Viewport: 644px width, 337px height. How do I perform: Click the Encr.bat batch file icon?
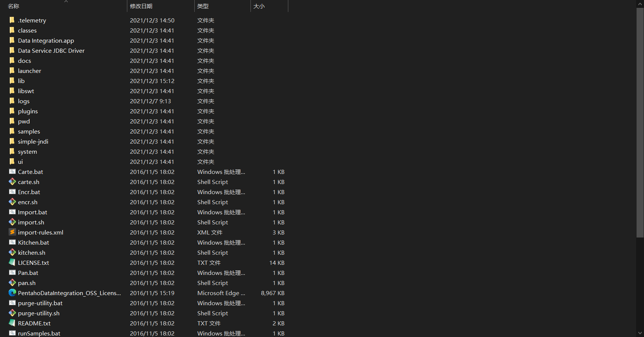tap(12, 192)
